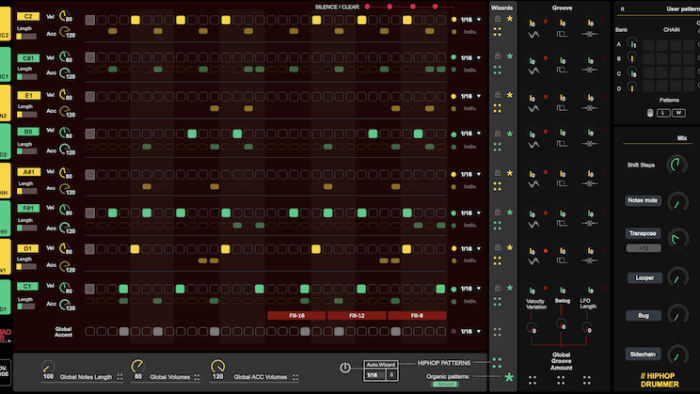
Task: Click the four-dot dice icon for C2 row
Action: tap(497, 32)
